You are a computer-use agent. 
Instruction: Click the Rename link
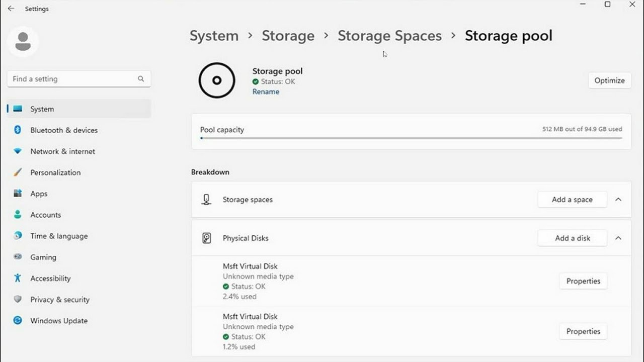tap(266, 92)
